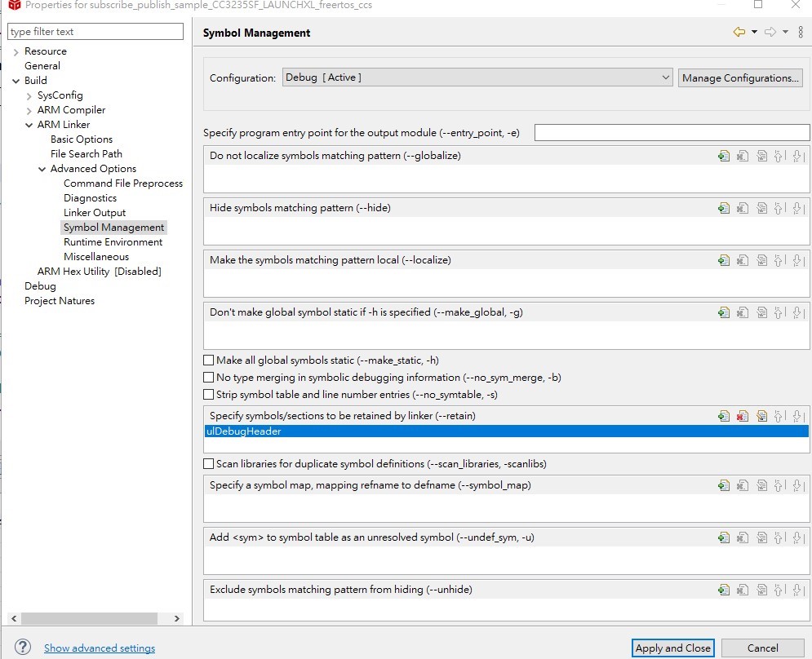Add symbol to the --undef_sym list
Viewport: 812px width, 659px height.
click(724, 537)
